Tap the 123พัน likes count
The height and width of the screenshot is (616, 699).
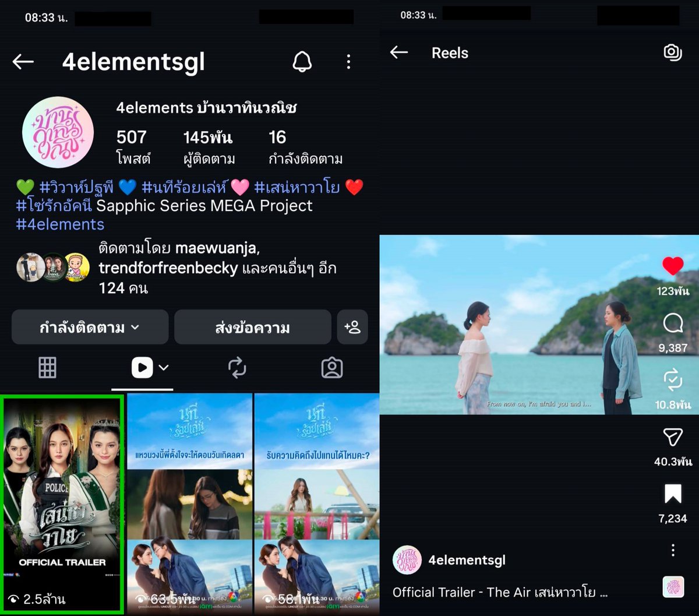pos(673,291)
